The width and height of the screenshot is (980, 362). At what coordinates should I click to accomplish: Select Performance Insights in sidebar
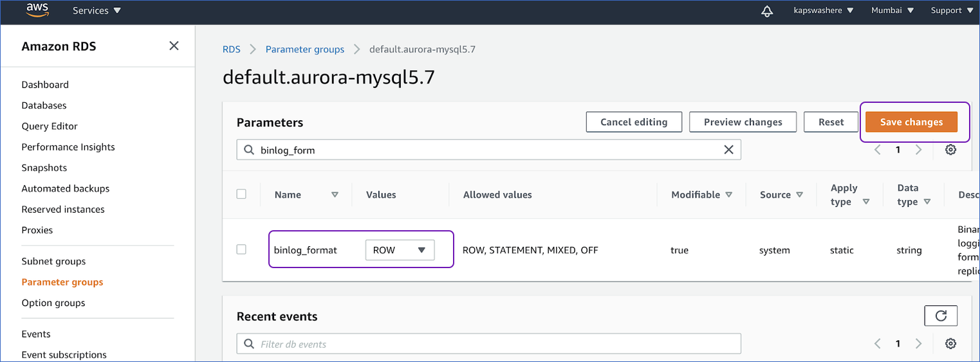(x=68, y=147)
